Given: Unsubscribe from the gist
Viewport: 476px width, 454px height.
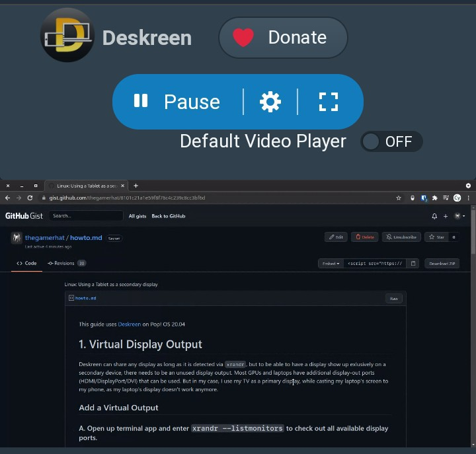Looking at the screenshot, I should (x=401, y=237).
